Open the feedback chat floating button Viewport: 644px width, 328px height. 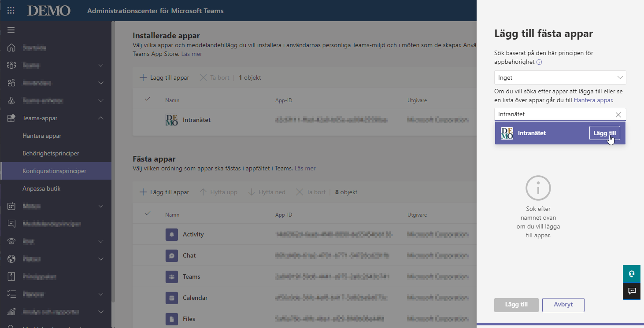coord(632,291)
